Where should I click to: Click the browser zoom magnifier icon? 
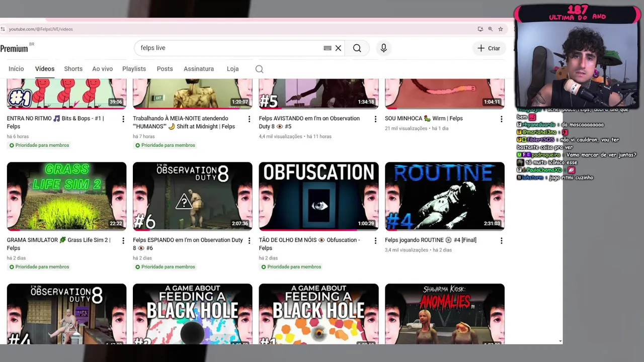tap(491, 29)
